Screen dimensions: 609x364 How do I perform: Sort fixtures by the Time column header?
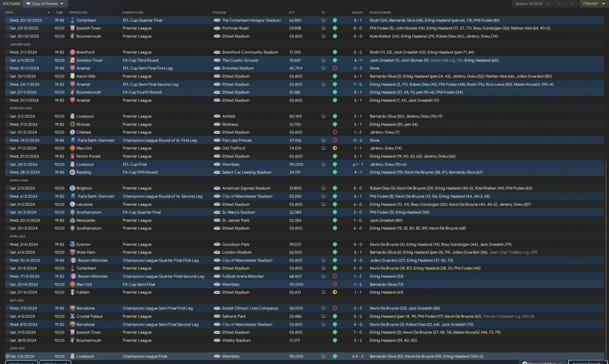59,12
